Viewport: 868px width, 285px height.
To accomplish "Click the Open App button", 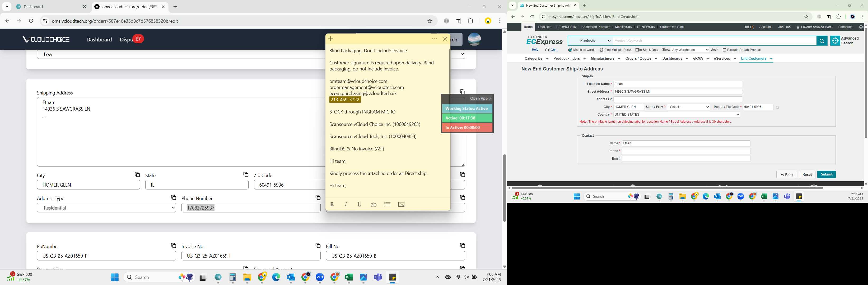I will pos(480,98).
